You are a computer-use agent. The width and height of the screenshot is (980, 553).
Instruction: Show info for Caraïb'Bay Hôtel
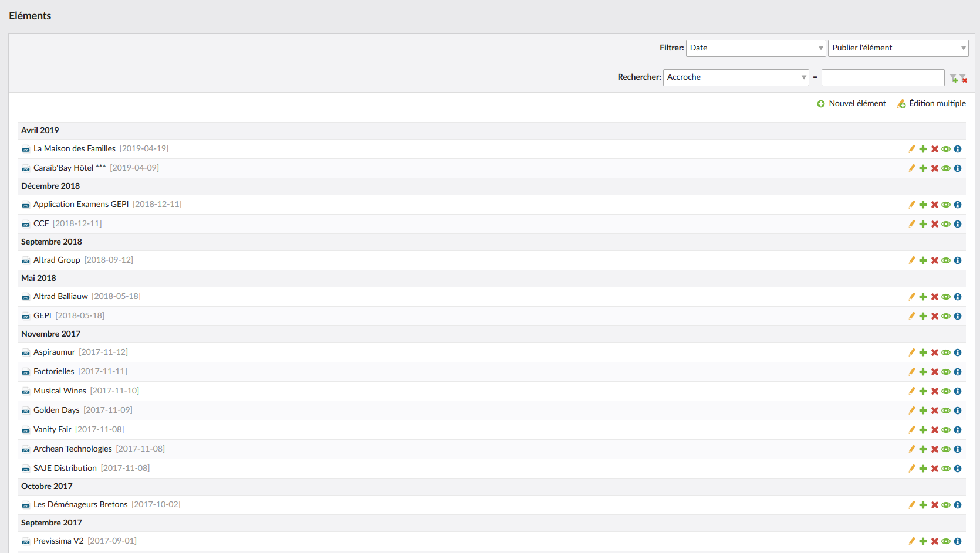pyautogui.click(x=958, y=168)
